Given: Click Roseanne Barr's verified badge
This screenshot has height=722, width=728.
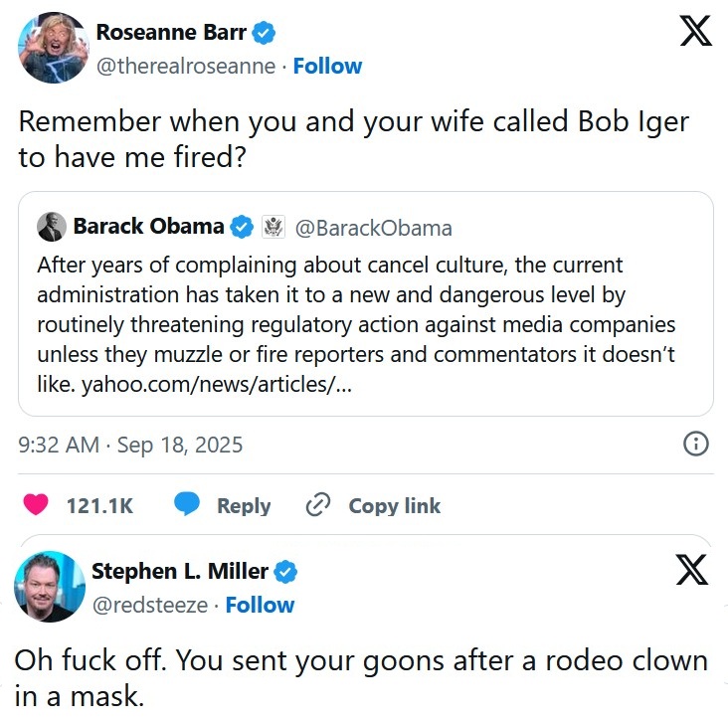Looking at the screenshot, I should [x=264, y=33].
